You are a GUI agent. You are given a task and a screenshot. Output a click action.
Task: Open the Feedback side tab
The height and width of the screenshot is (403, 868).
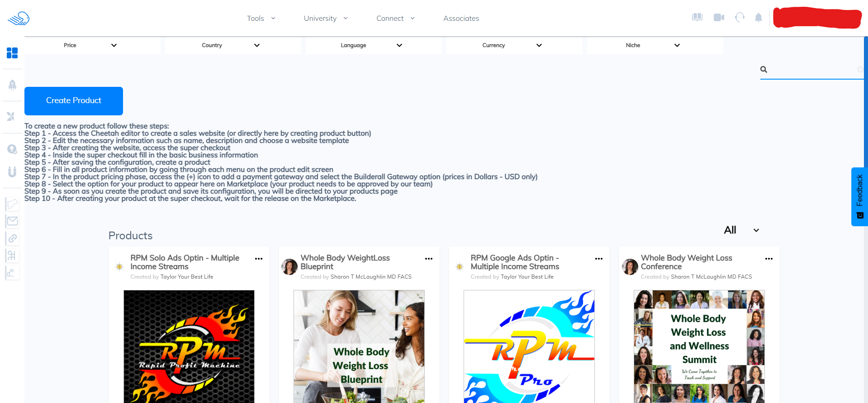tap(859, 197)
